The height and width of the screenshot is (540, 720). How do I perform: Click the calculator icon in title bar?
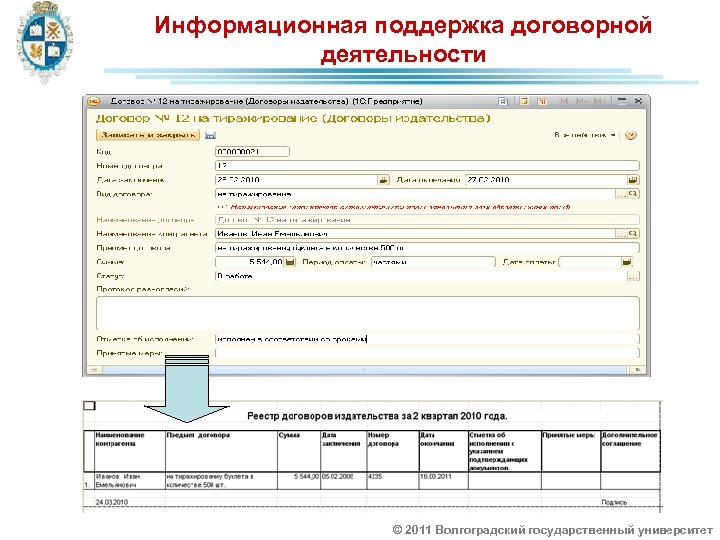pyautogui.click(x=524, y=101)
